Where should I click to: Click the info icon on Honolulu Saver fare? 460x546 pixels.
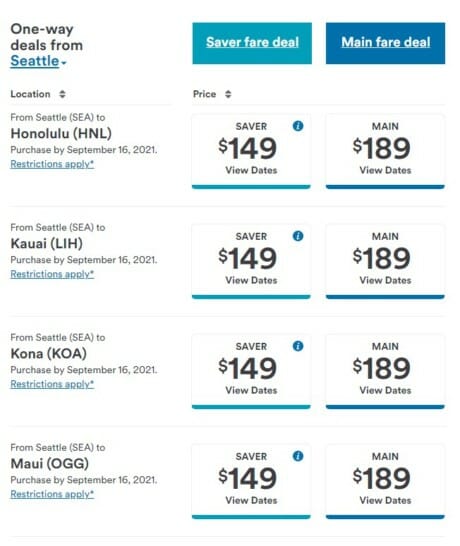coord(298,126)
